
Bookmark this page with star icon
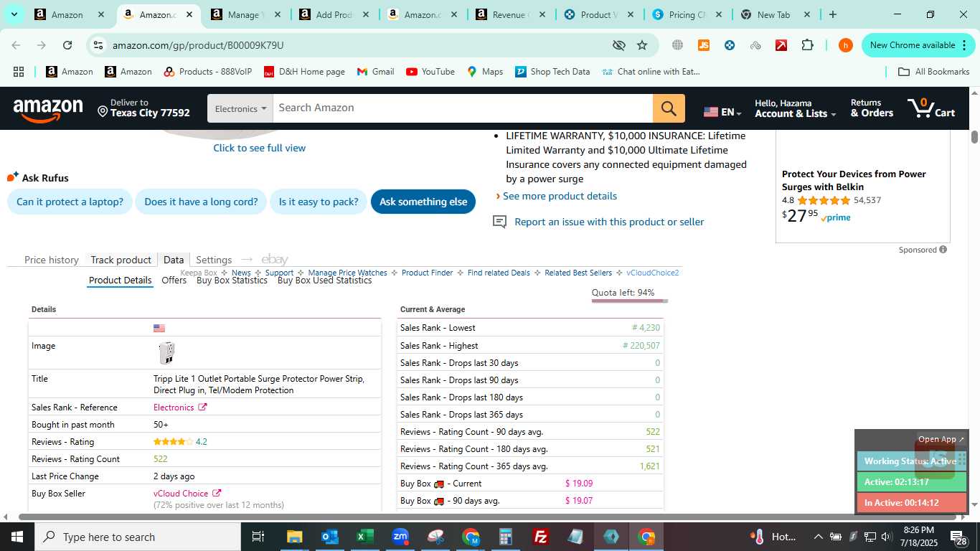coord(642,45)
